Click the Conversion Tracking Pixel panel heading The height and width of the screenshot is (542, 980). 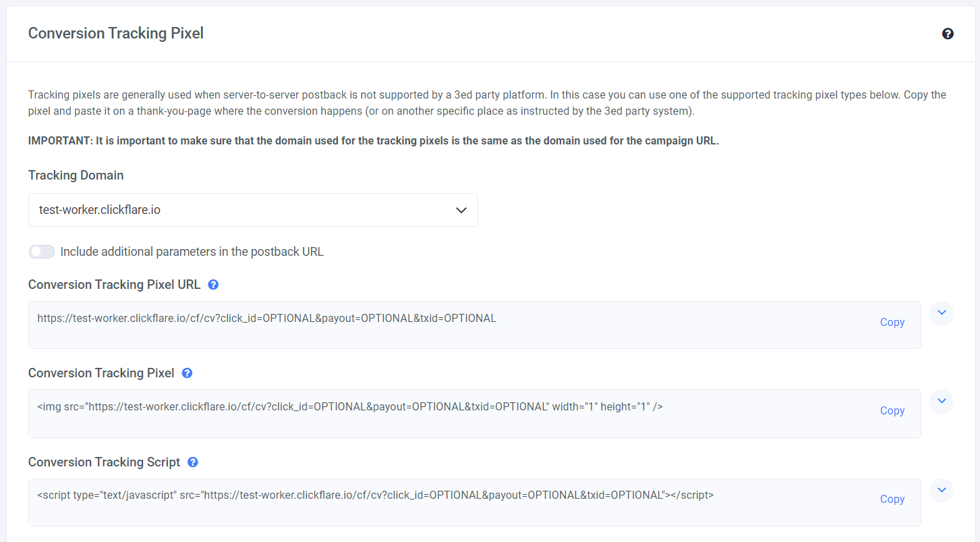(116, 33)
